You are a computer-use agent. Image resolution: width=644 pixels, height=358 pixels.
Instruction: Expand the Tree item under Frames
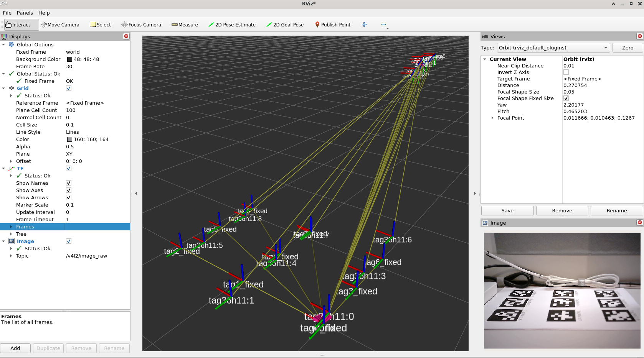click(x=11, y=234)
